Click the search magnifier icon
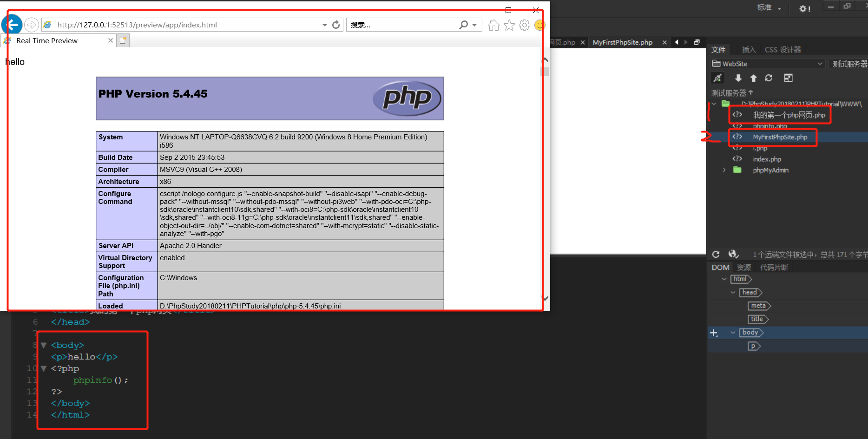868x439 pixels. 463,25
